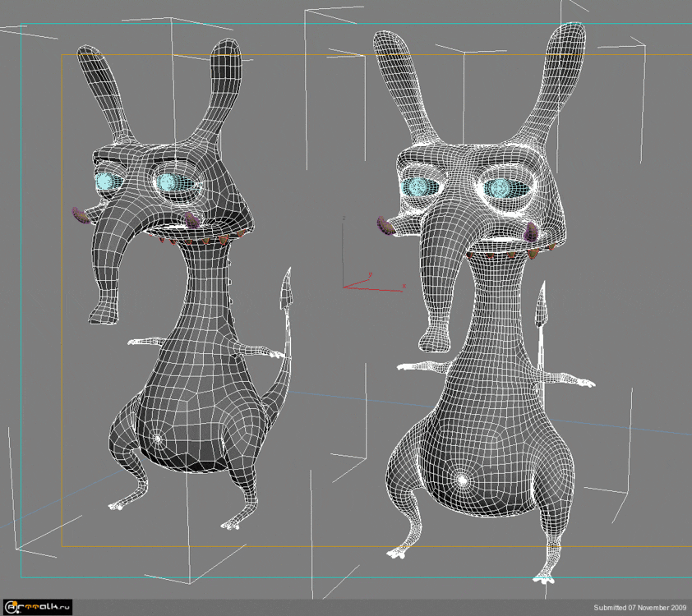This screenshot has width=692, height=616.
Task: Select the right model's outstretched right hand
Action: point(584,381)
